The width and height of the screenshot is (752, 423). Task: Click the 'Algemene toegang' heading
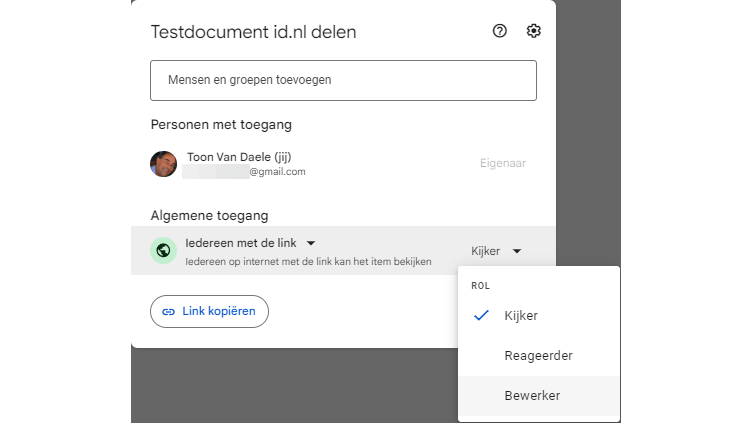pyautogui.click(x=209, y=215)
